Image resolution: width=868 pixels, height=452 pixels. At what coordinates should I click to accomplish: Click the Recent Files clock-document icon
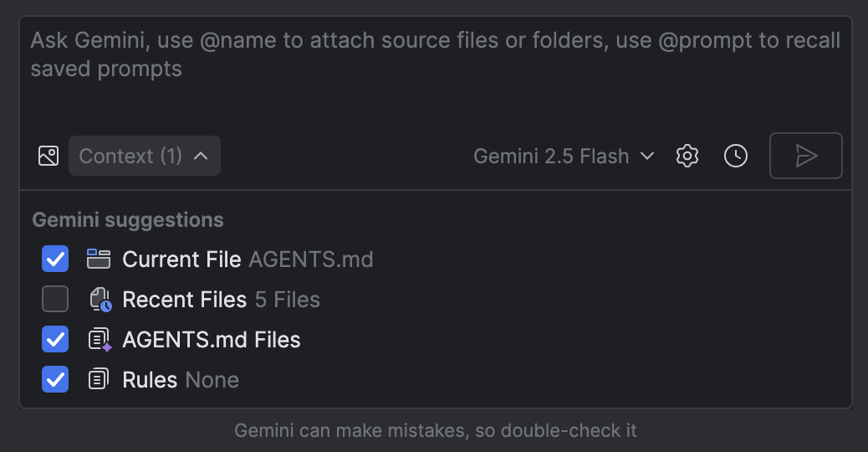[x=100, y=300]
